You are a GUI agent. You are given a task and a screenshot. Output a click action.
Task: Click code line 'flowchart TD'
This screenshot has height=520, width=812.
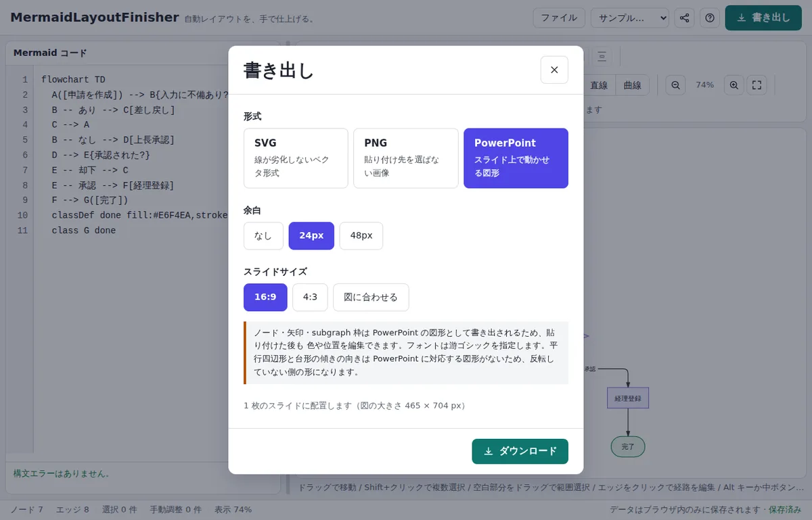(x=73, y=79)
